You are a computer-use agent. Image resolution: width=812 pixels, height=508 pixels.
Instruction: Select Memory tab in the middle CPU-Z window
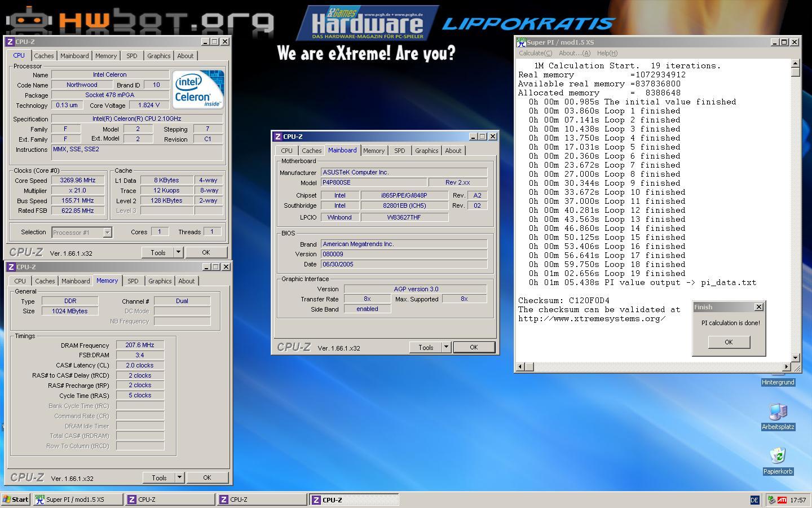374,151
